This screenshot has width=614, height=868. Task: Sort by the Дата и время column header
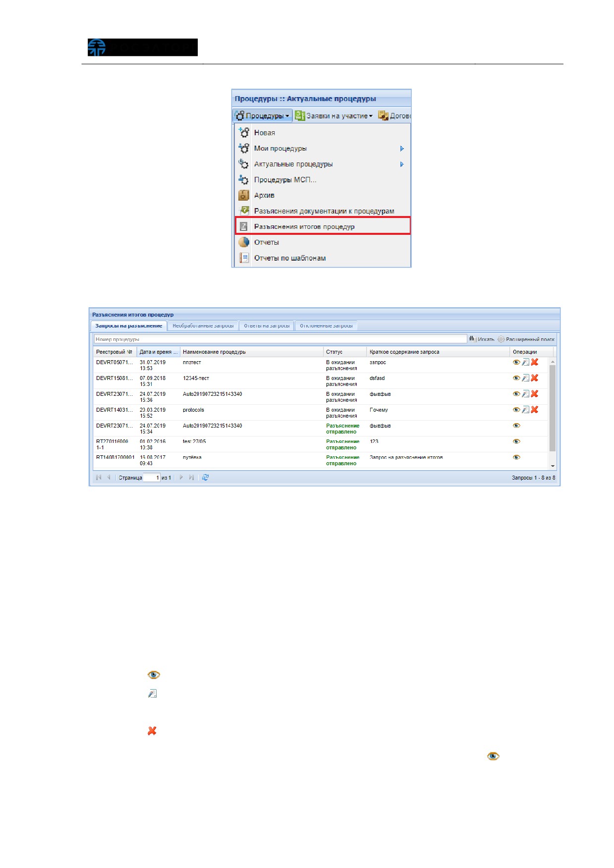coord(159,352)
